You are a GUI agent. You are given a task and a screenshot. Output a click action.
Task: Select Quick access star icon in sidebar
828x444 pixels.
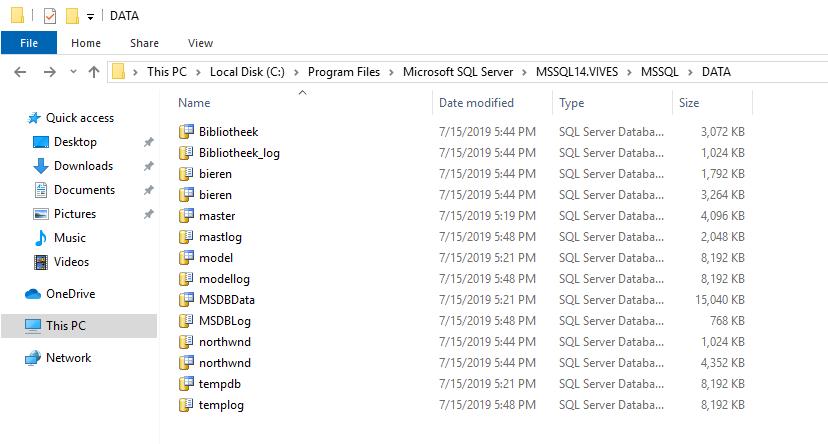(x=34, y=118)
